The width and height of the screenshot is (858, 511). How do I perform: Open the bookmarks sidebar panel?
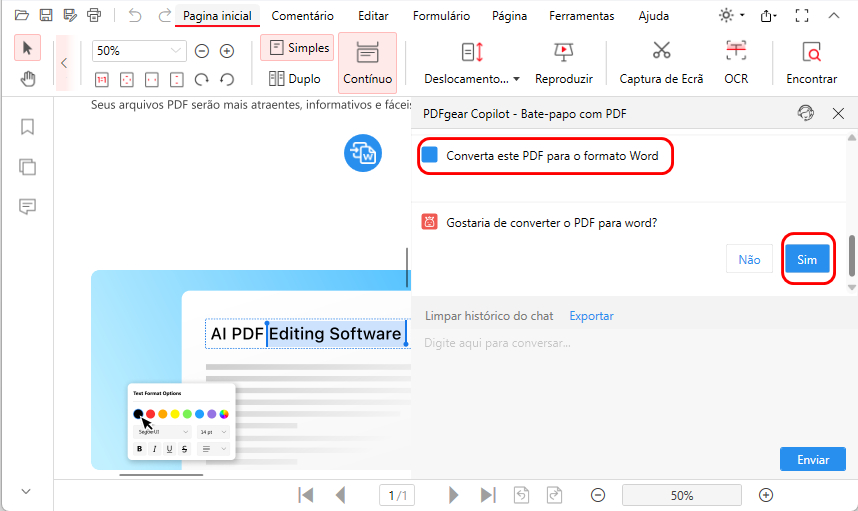click(x=27, y=127)
